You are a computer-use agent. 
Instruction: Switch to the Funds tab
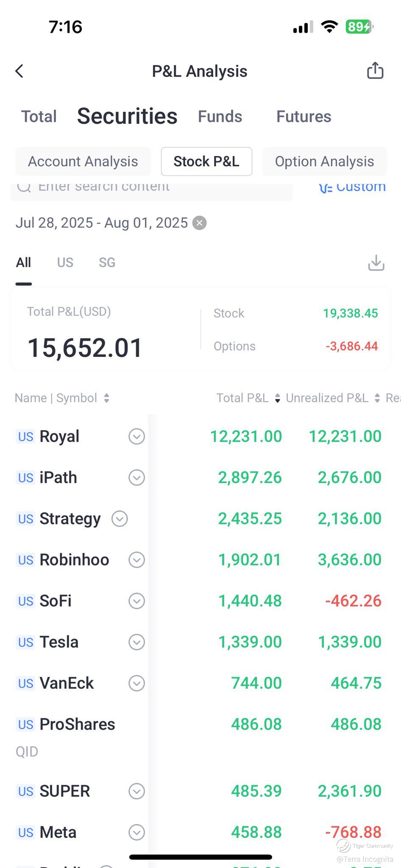point(220,117)
